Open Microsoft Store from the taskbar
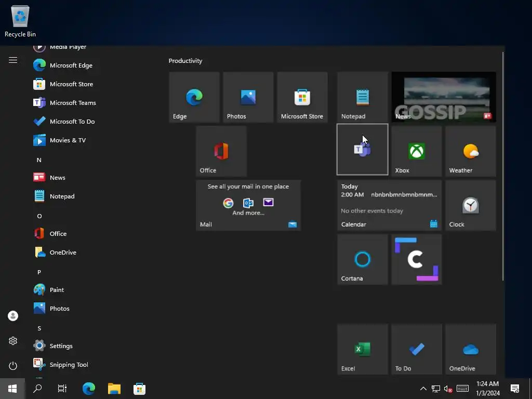Image resolution: width=532 pixels, height=399 pixels. [x=139, y=389]
